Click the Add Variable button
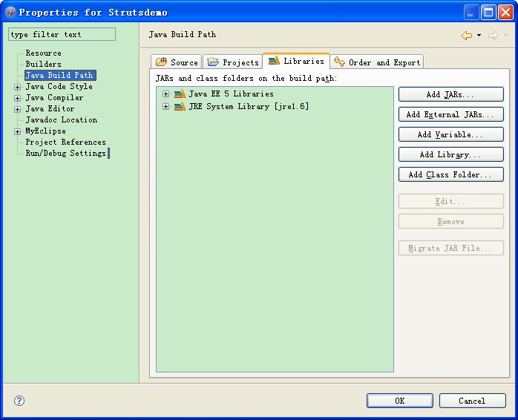518x420 pixels. click(451, 134)
